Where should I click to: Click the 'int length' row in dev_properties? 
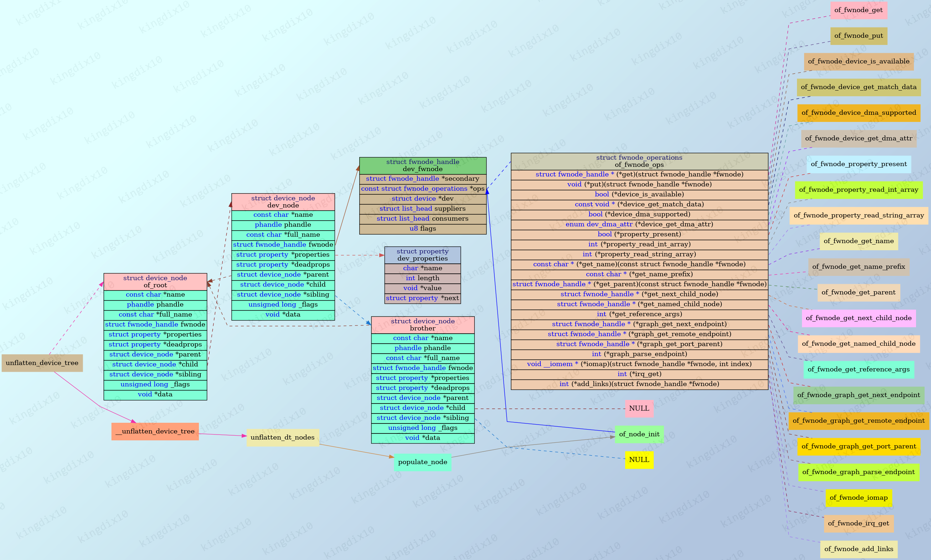422,278
